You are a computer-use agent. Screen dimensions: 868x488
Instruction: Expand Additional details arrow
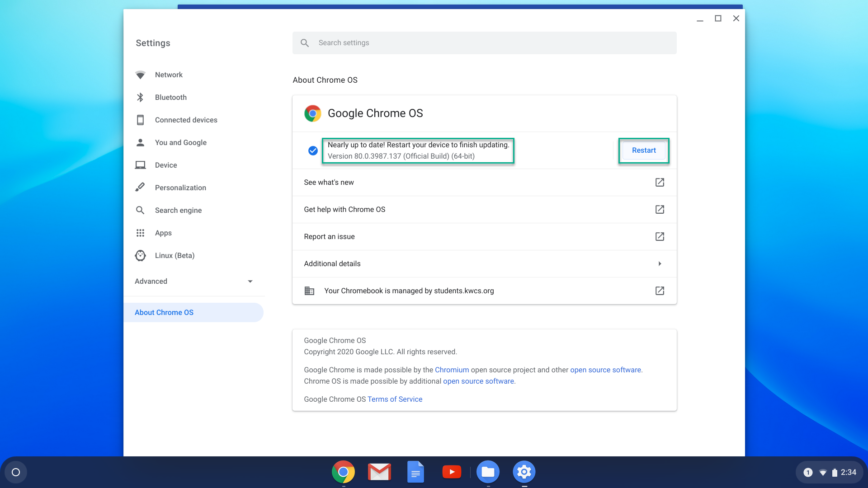[660, 264]
